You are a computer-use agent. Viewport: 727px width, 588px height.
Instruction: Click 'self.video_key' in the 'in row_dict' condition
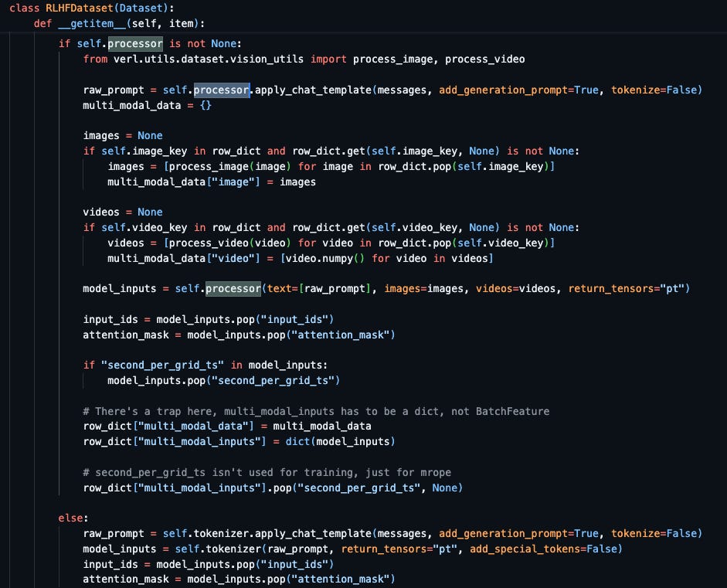[144, 227]
